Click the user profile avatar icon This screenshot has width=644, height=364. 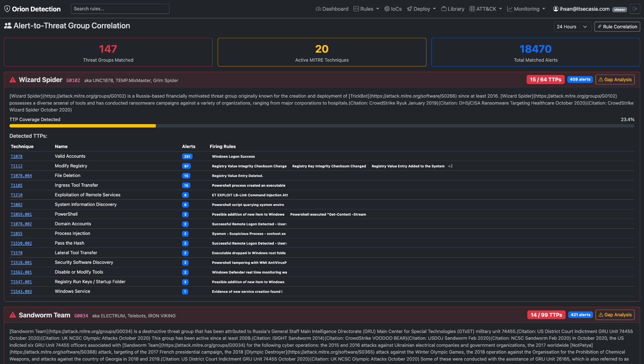click(556, 9)
